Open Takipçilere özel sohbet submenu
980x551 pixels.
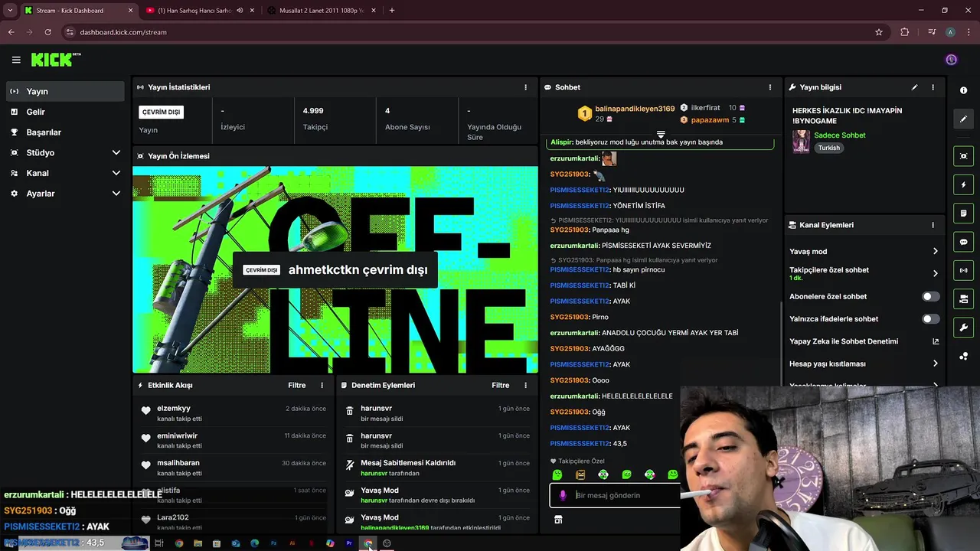pos(864,273)
